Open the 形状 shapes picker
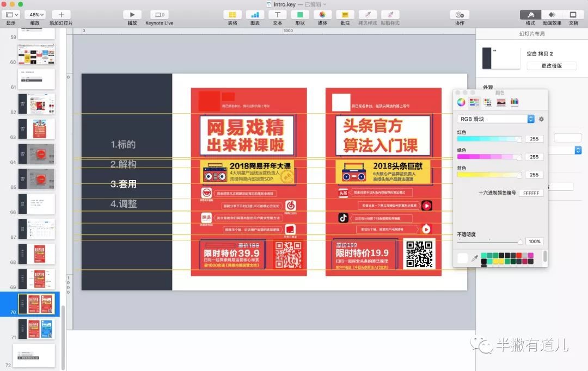Screen dimensions: 588x371 [300, 15]
